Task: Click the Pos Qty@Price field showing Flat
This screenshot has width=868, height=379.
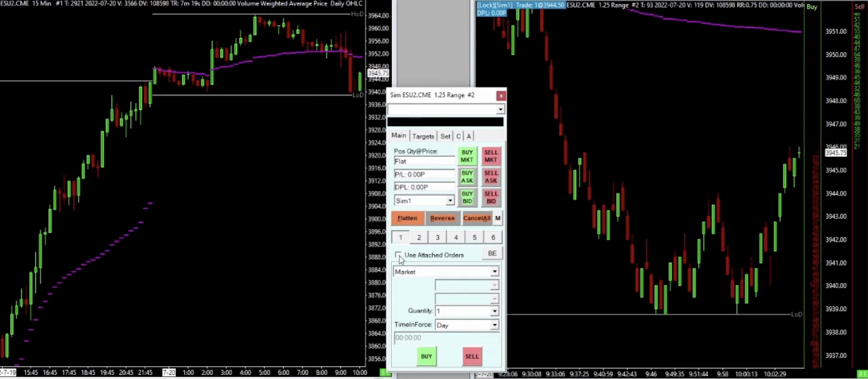Action: tap(424, 161)
